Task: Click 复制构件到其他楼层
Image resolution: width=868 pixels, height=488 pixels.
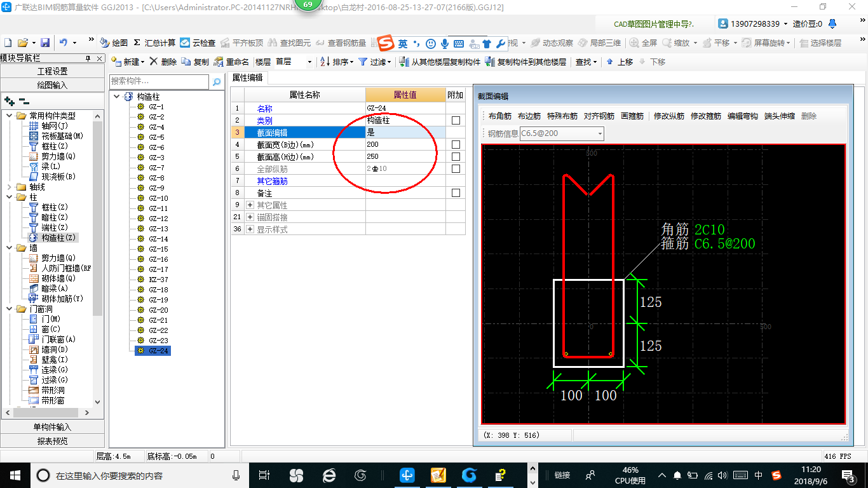Action: [x=526, y=62]
